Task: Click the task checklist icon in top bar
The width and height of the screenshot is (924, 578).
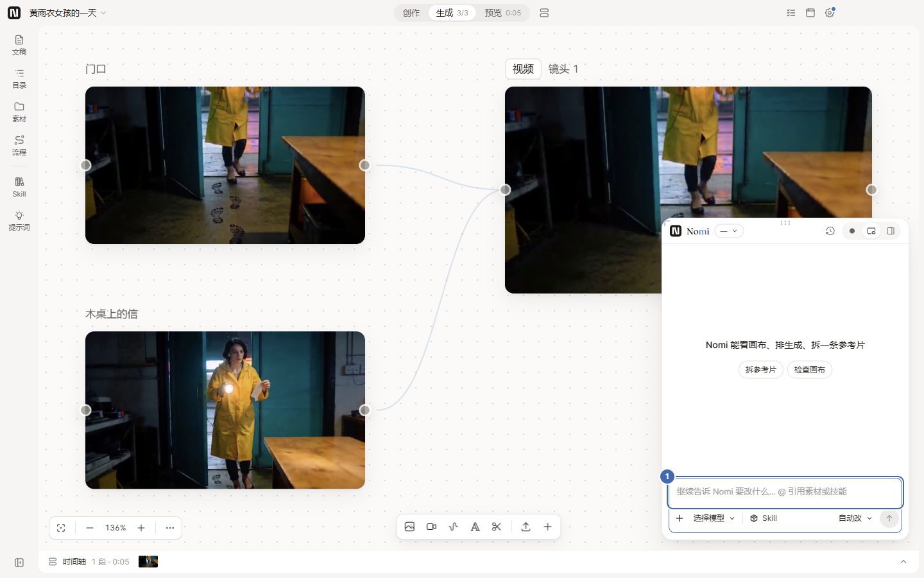Action: [791, 13]
